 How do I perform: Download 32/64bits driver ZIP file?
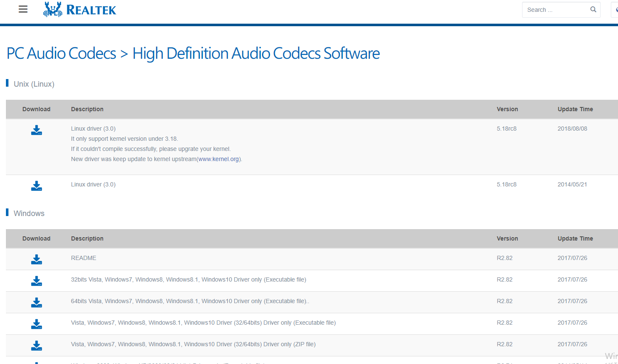(37, 346)
